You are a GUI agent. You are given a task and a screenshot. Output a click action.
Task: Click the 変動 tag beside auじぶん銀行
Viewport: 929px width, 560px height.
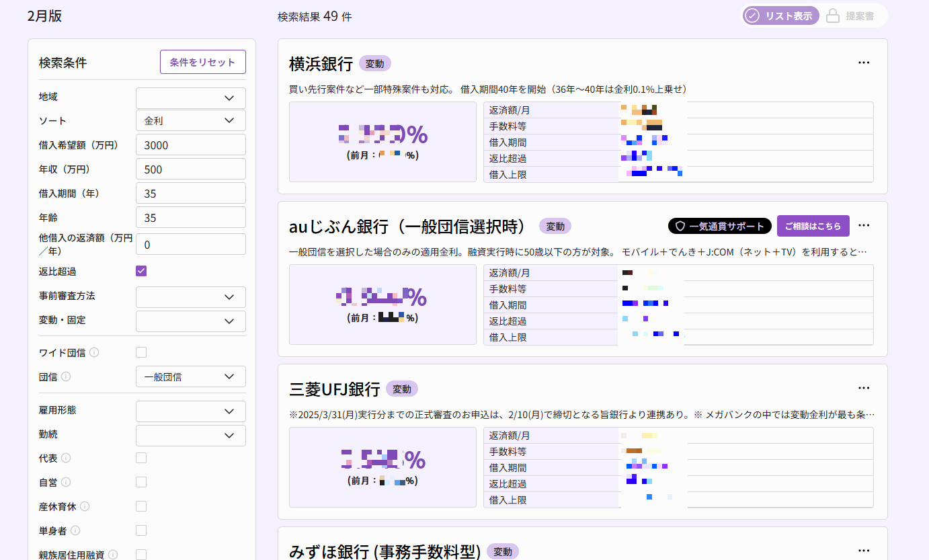click(555, 227)
